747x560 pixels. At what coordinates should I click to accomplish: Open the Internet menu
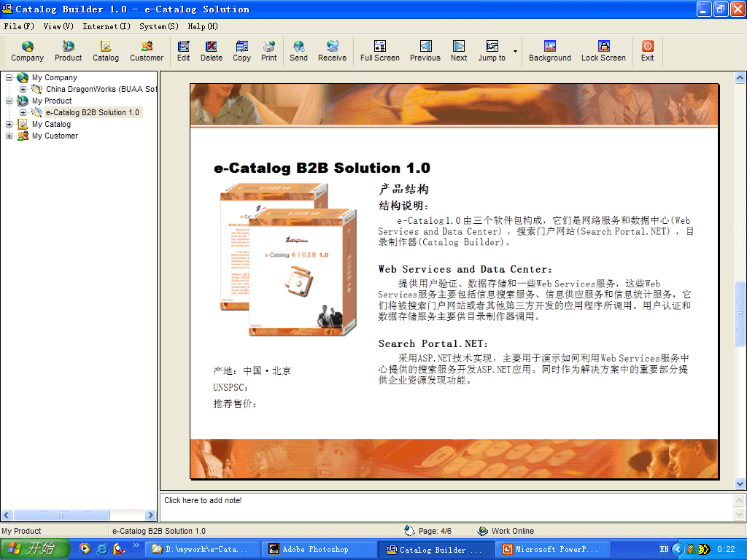click(107, 26)
